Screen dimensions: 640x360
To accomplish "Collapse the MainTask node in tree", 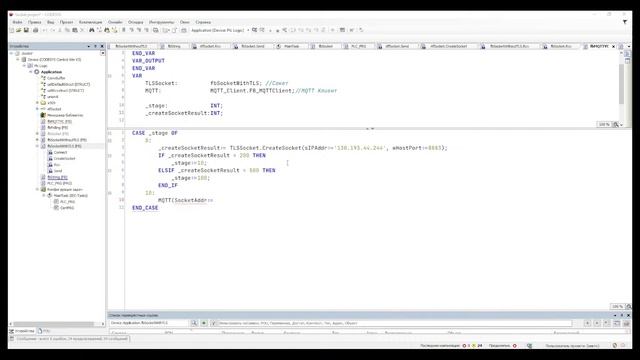I will pos(44,196).
